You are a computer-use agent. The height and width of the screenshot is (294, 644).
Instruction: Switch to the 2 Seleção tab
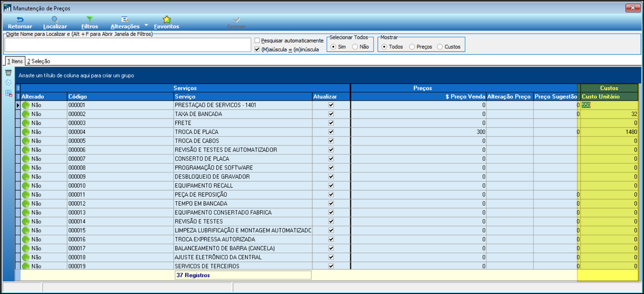pos(39,61)
